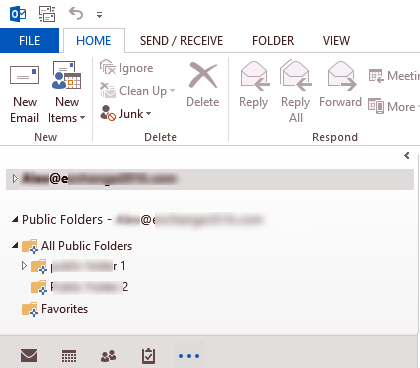Select the Public Folders root row
Screen dimensions: 420x368
tap(143, 219)
